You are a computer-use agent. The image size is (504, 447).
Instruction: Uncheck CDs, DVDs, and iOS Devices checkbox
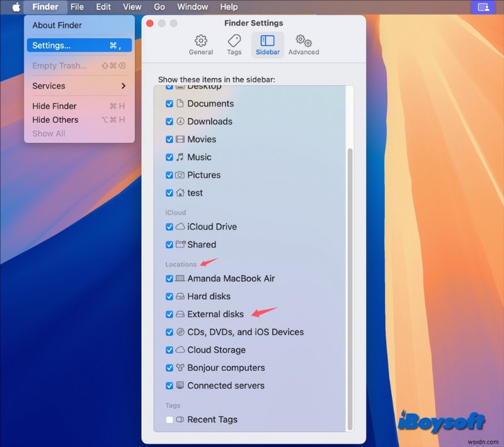pyautogui.click(x=169, y=332)
